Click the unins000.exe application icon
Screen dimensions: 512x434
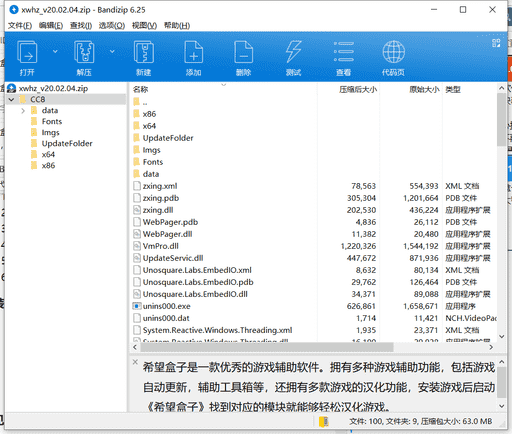[x=137, y=306]
